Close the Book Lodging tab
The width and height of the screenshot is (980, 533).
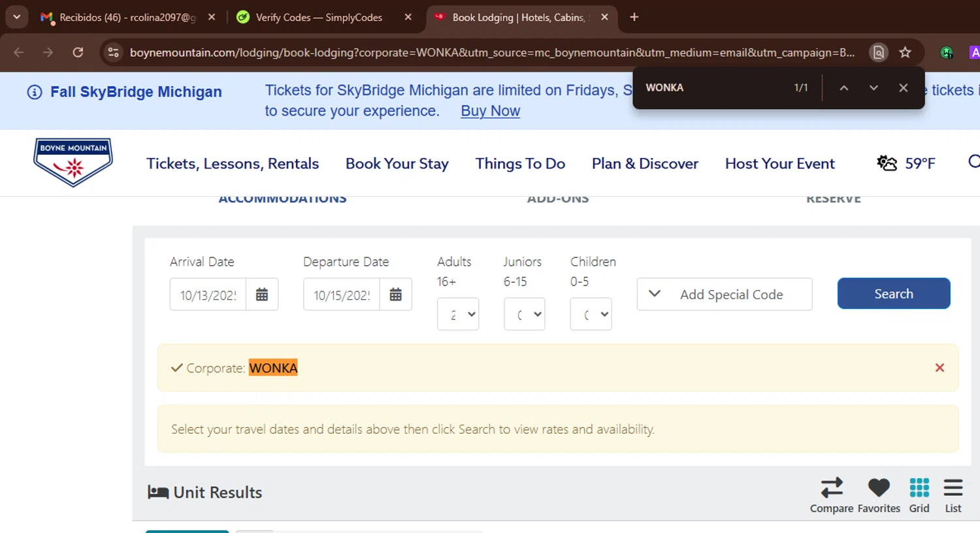tap(605, 18)
